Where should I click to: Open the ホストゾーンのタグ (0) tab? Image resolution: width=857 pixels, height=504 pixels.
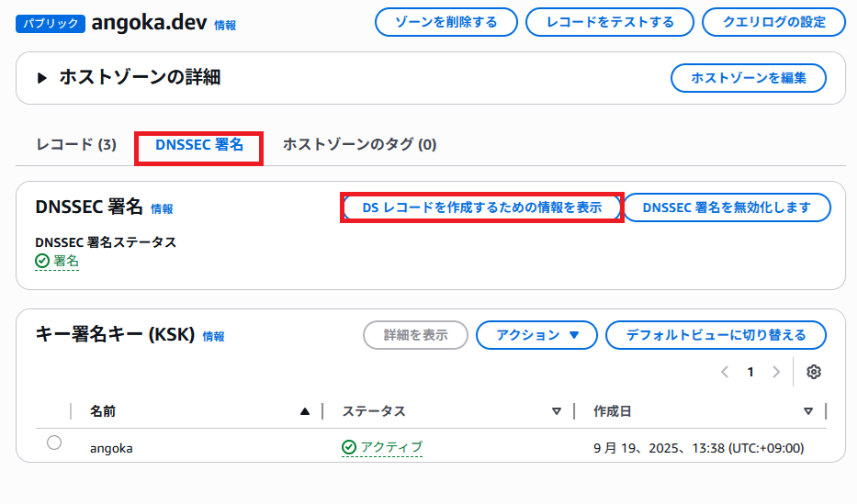359,145
